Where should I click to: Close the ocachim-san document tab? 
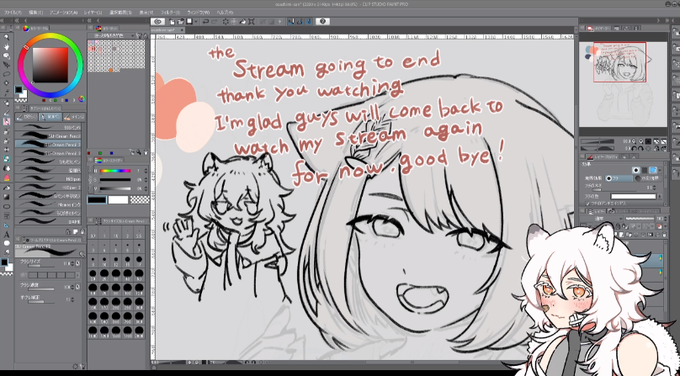pos(182,30)
